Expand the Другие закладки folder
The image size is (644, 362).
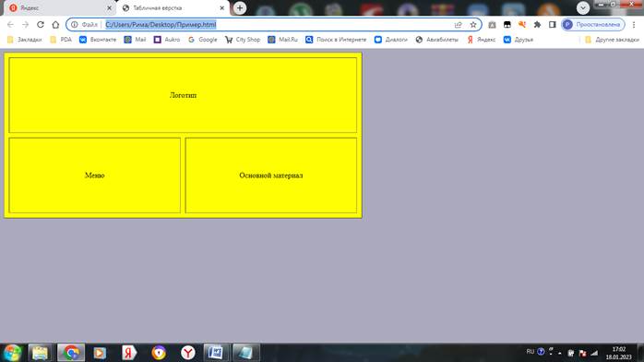[612, 40]
